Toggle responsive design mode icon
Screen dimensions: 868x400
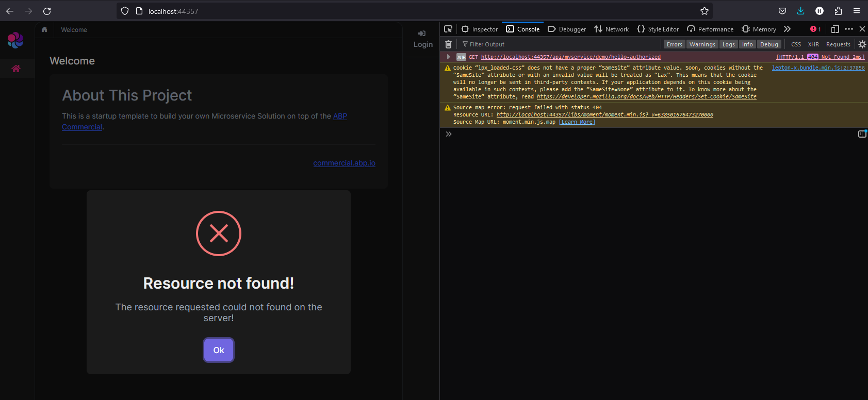point(835,29)
